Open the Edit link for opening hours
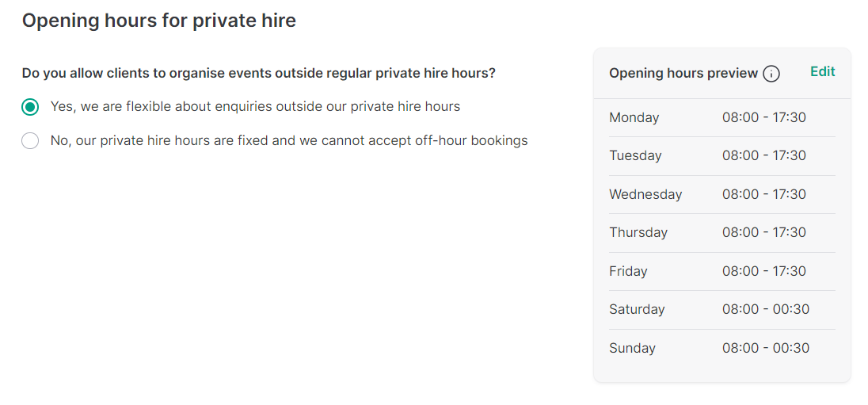Screen dimensions: 868x405 point(823,71)
